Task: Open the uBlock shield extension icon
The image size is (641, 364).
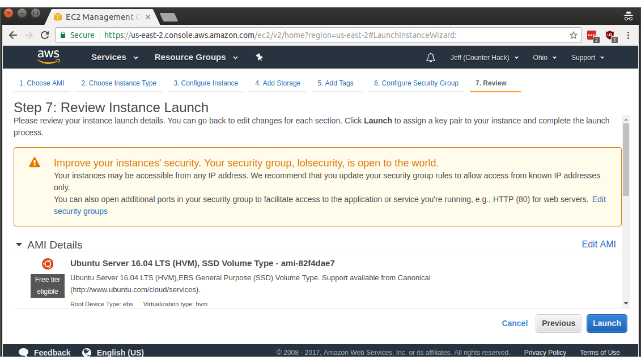Action: tap(611, 36)
